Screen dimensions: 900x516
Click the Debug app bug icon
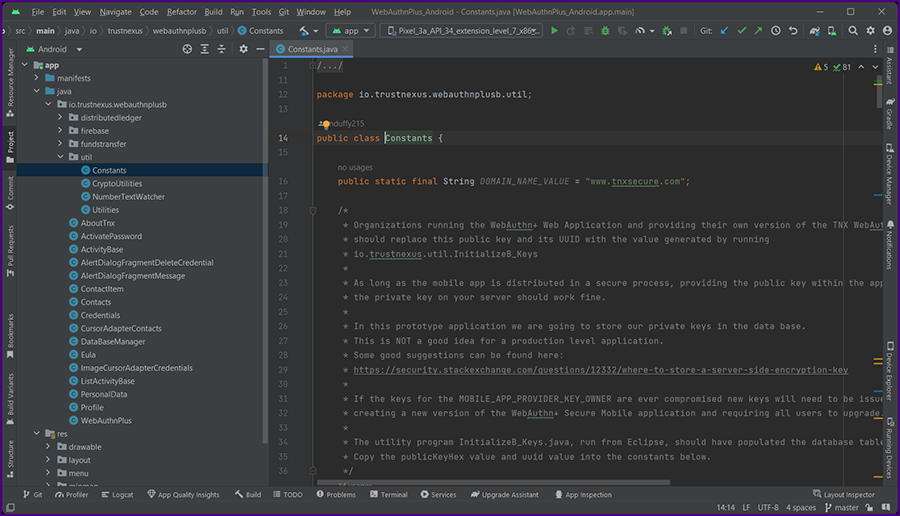point(606,31)
